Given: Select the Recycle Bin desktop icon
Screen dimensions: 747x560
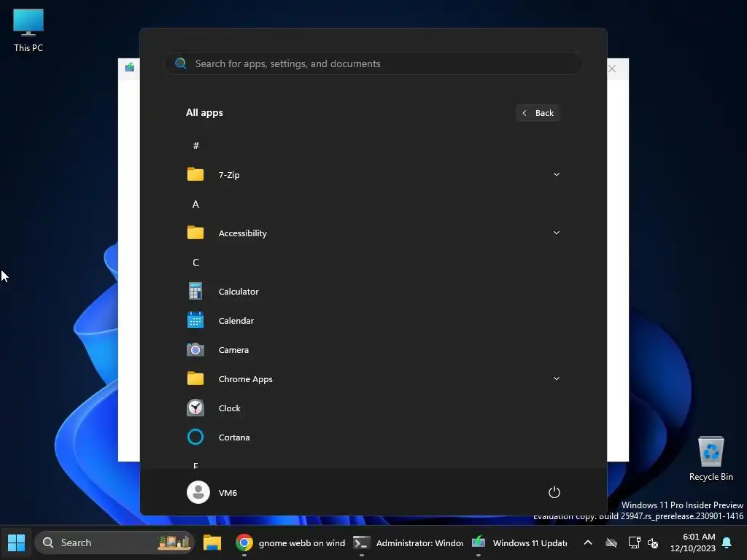Looking at the screenshot, I should [711, 458].
